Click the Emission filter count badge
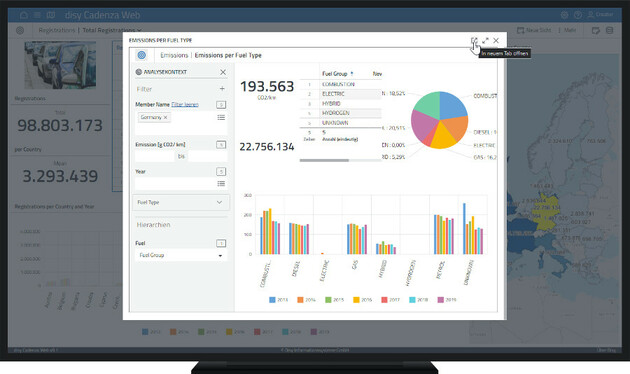 coord(221,145)
